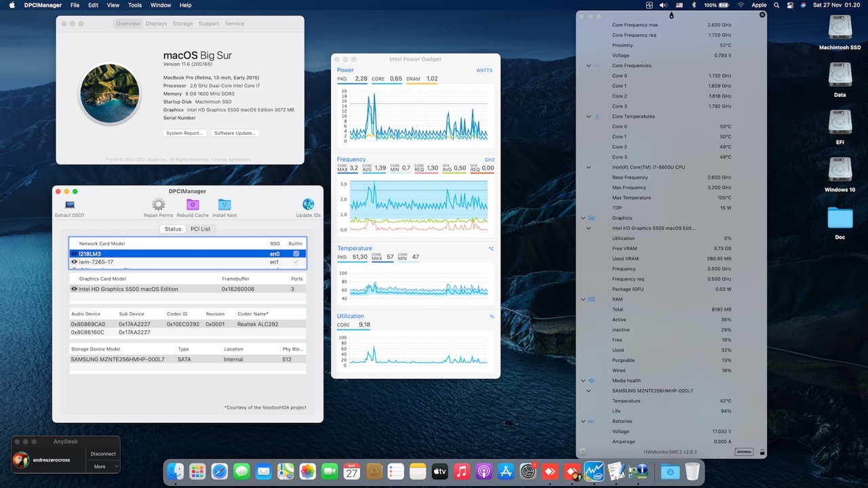Viewport: 868px width, 488px height.
Task: Open FaceTime from the Dock
Action: (330, 471)
